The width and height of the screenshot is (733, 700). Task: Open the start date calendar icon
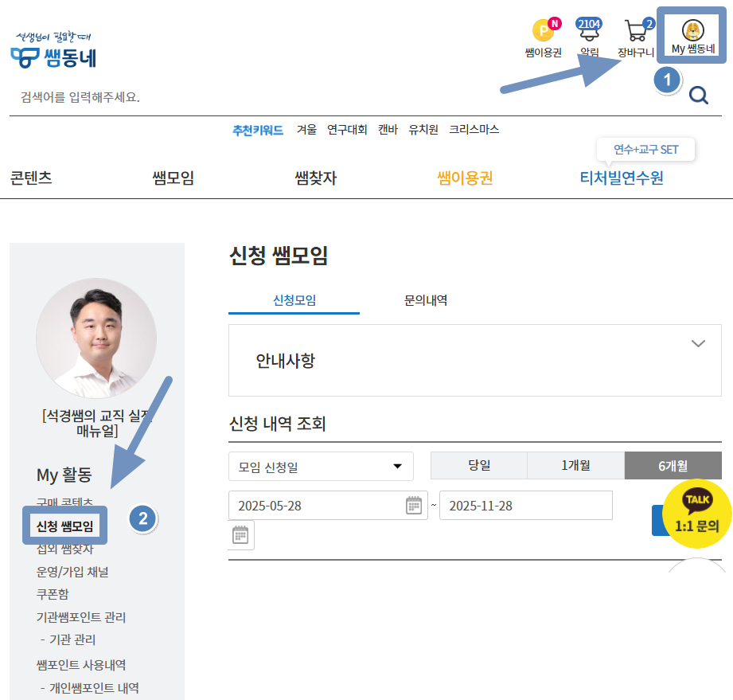tap(414, 506)
